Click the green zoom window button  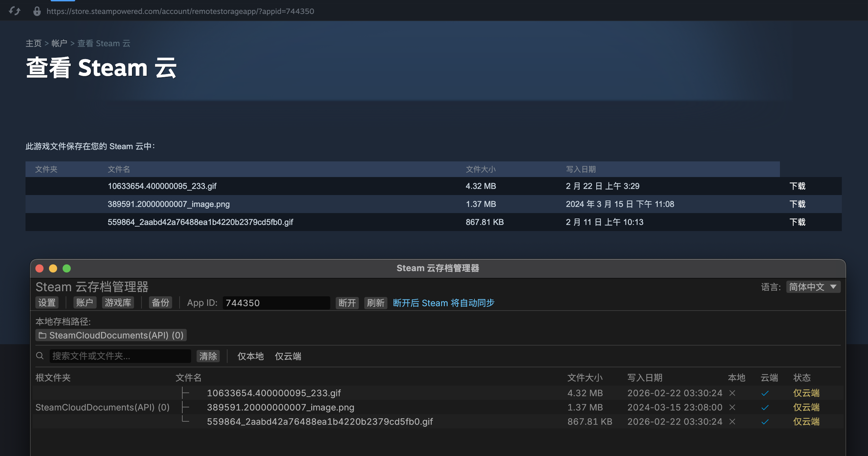(x=67, y=268)
